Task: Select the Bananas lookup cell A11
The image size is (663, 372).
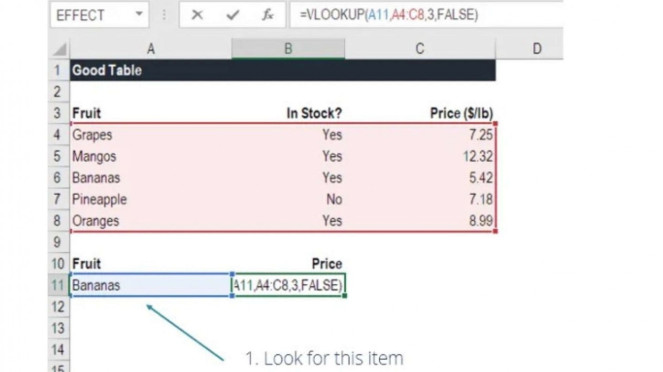Action: coord(151,285)
